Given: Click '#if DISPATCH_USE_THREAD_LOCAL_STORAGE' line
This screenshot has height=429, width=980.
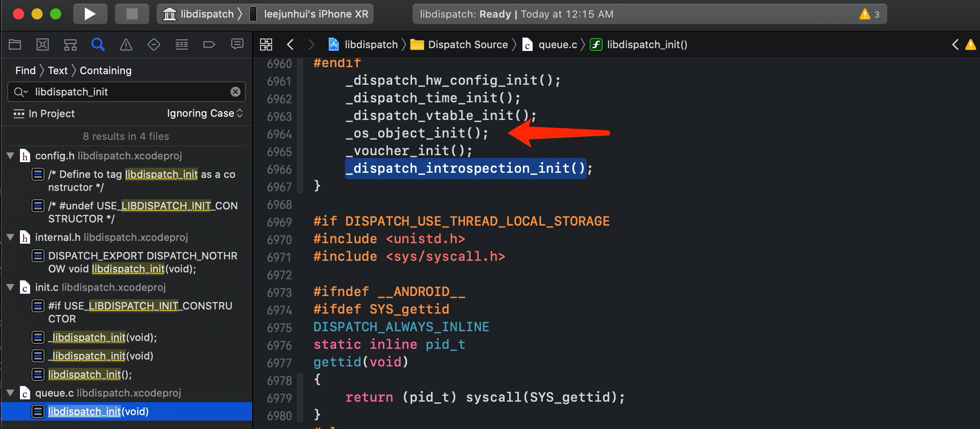Looking at the screenshot, I should 461,221.
